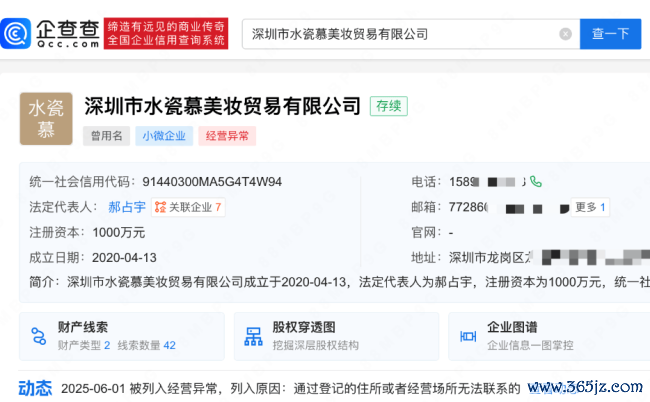Click the founding date 2020-04-13 value
The width and height of the screenshot is (650, 402).
tap(124, 258)
